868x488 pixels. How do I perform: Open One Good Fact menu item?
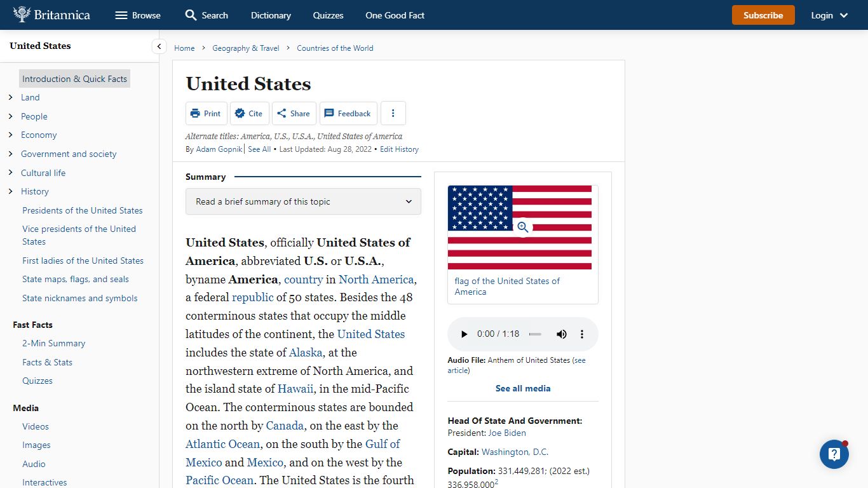click(395, 15)
